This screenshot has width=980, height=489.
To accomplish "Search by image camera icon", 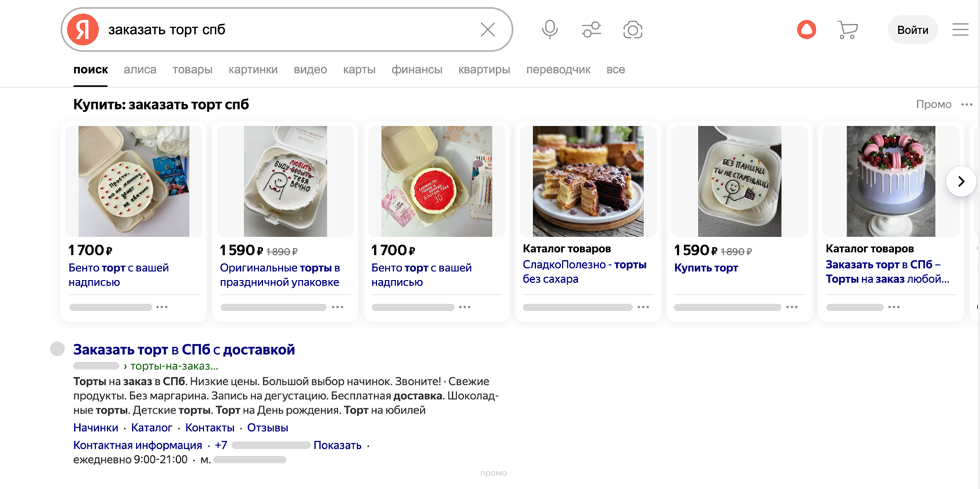I will [x=633, y=29].
